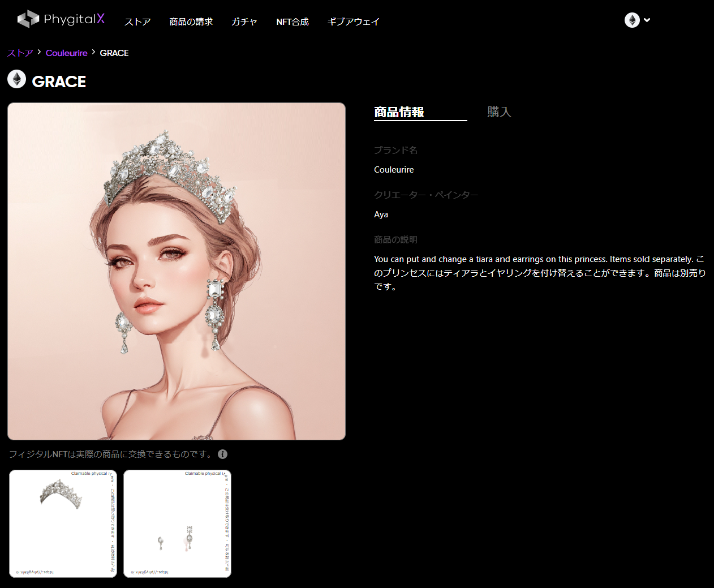Select the 商品情報 tab
The image size is (714, 588).
click(420, 112)
